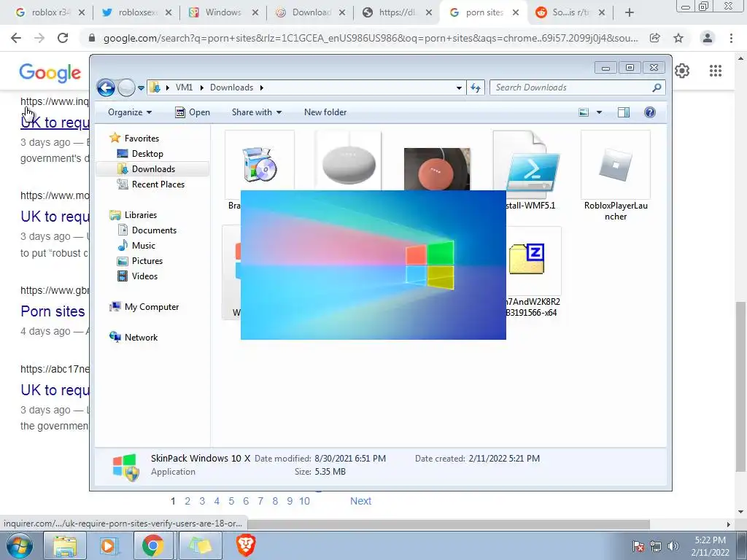Reload the page in Chrome
Viewport: 747px width, 560px height.
click(63, 38)
